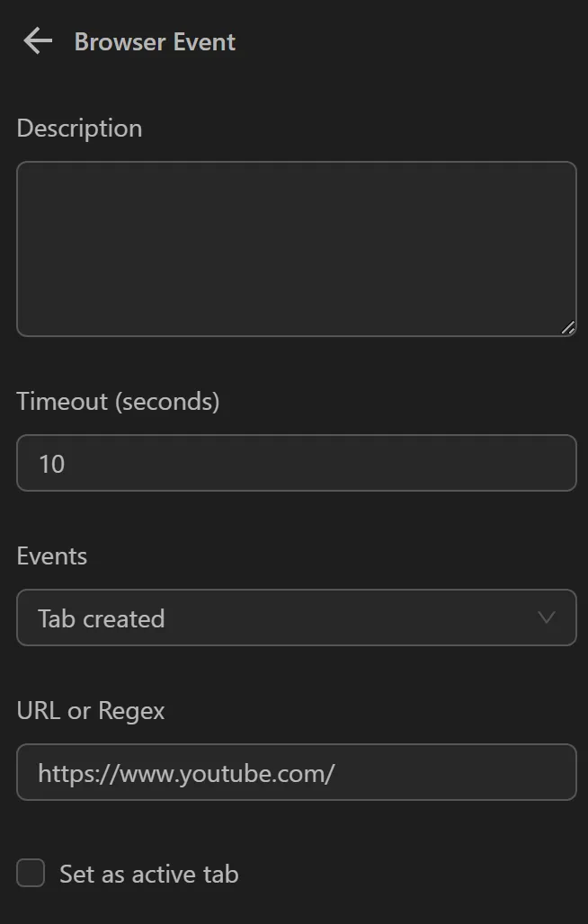Focus the Timeout seconds field
Viewport: 588px width, 924px height.
297,463
